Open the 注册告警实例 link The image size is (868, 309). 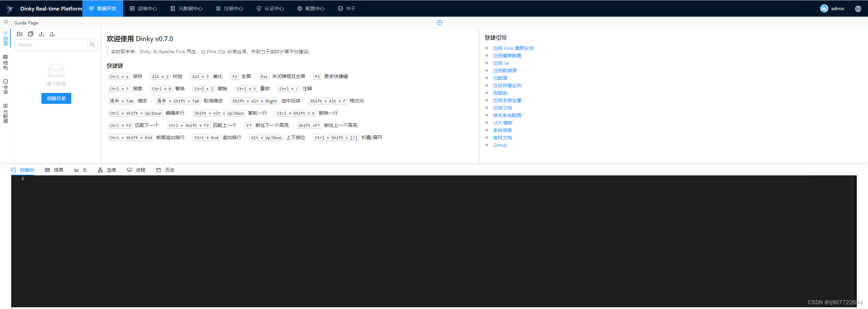tap(507, 85)
